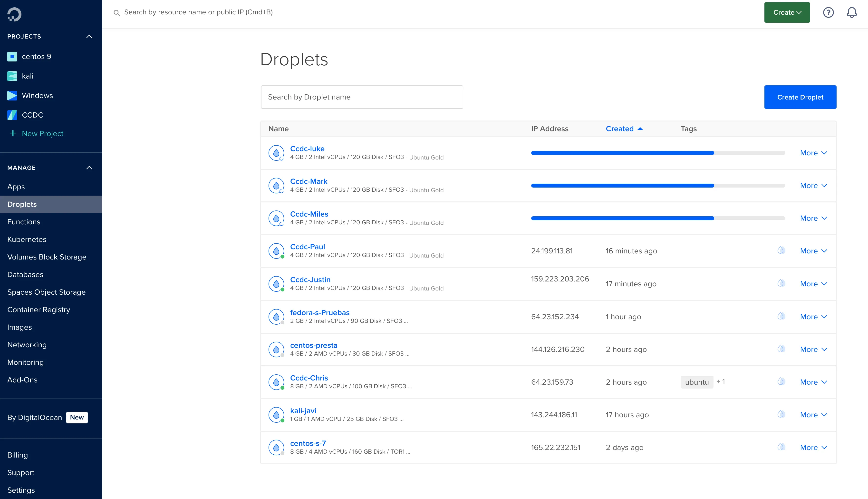Click the Ccdc-luke creation progress bar
Screen dimensions: 868x499
[657, 153]
